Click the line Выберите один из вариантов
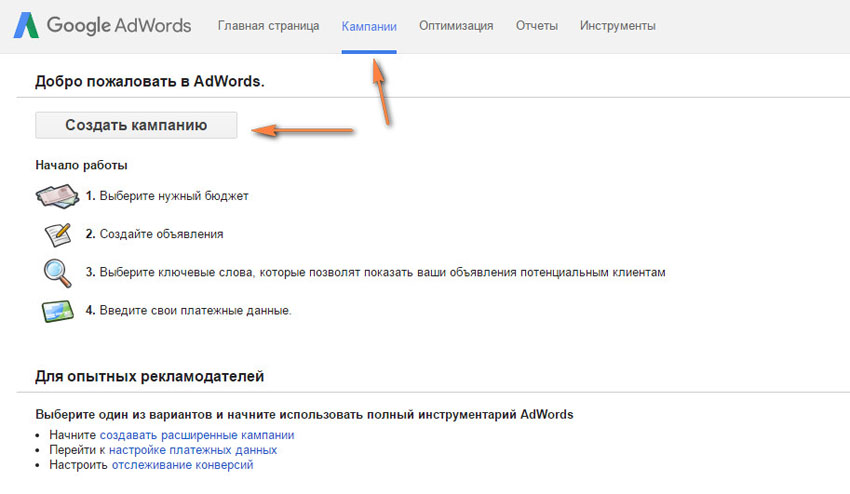850x494 pixels. click(x=304, y=414)
